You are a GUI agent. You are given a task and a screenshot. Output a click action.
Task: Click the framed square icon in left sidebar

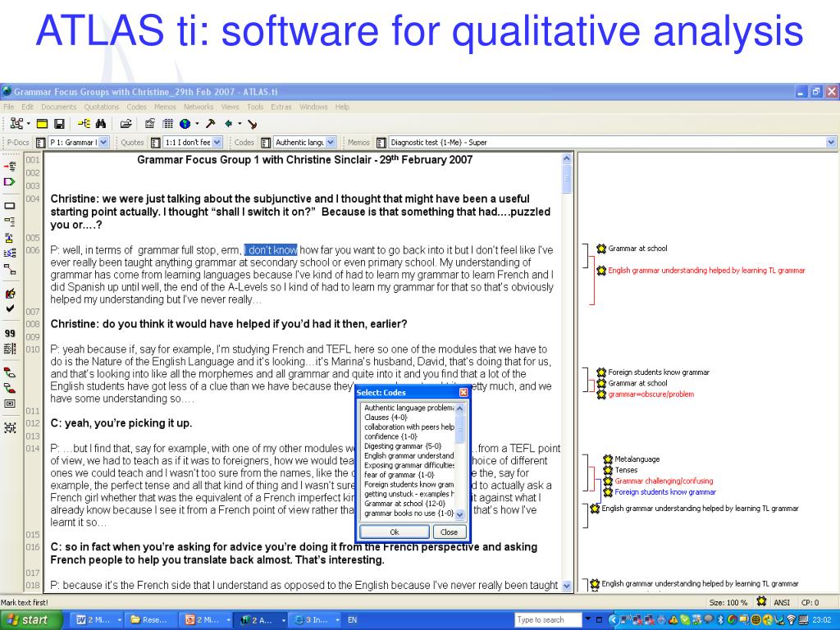(10, 404)
